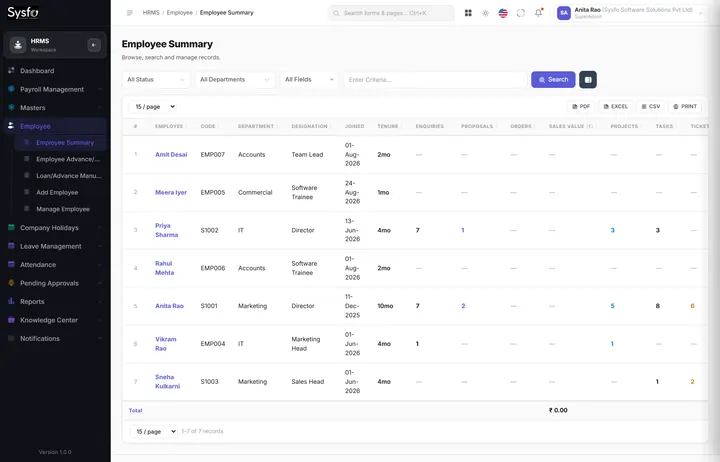720x462 pixels.
Task: Expand Leave Management menu
Action: (55, 246)
